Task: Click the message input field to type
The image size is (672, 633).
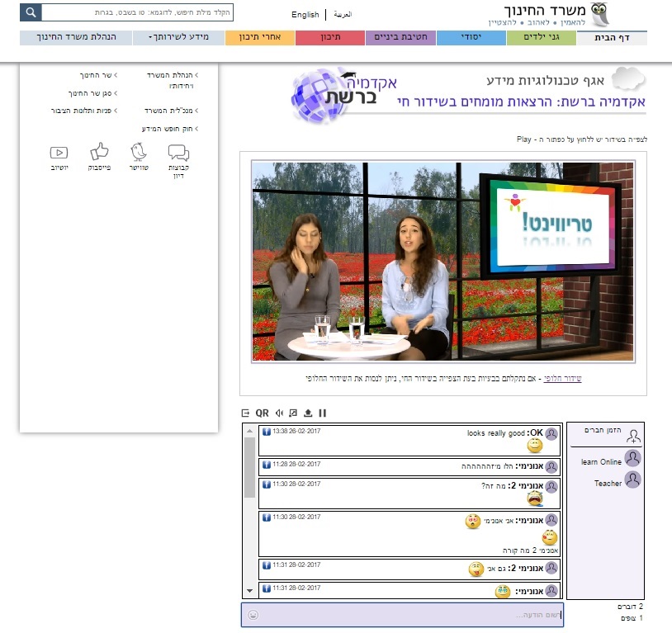Action: (396, 615)
